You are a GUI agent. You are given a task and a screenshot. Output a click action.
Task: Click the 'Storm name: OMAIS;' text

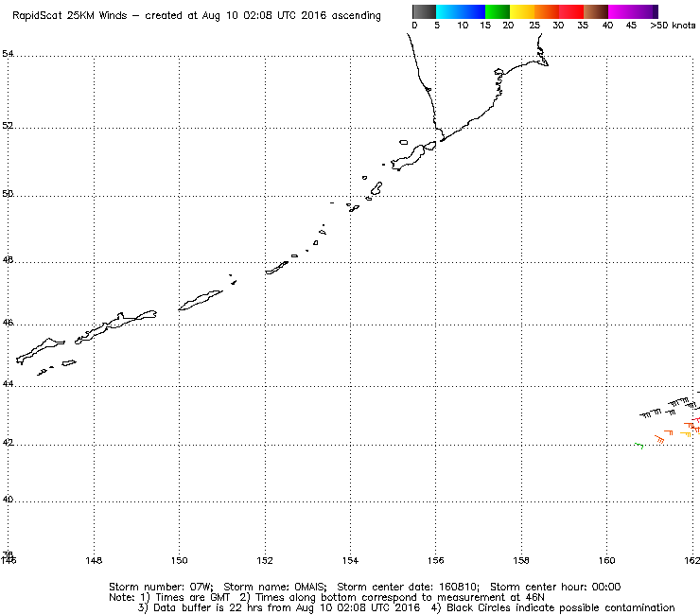pos(275,587)
